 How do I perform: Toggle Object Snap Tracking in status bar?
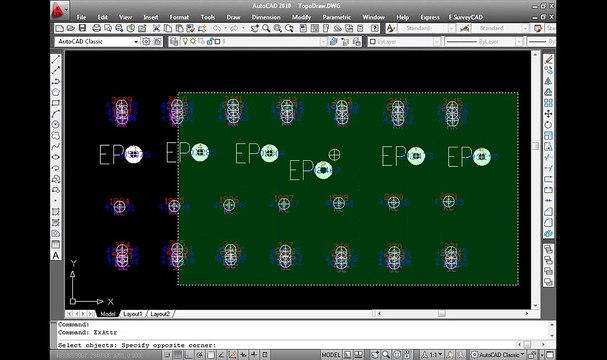pyautogui.click(x=221, y=355)
